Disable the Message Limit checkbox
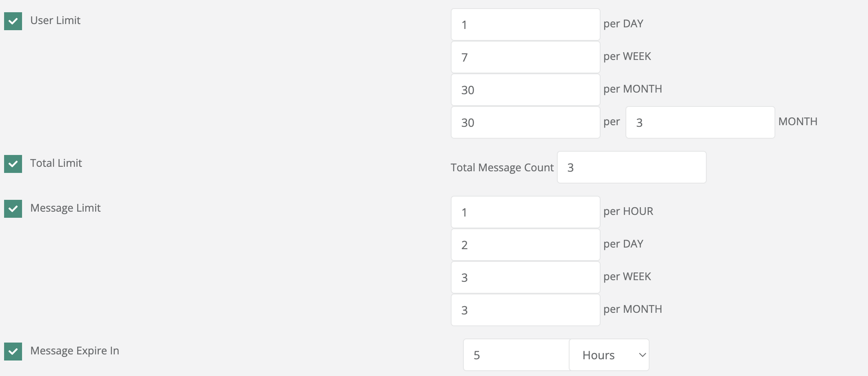The height and width of the screenshot is (376, 868). pos(13,209)
